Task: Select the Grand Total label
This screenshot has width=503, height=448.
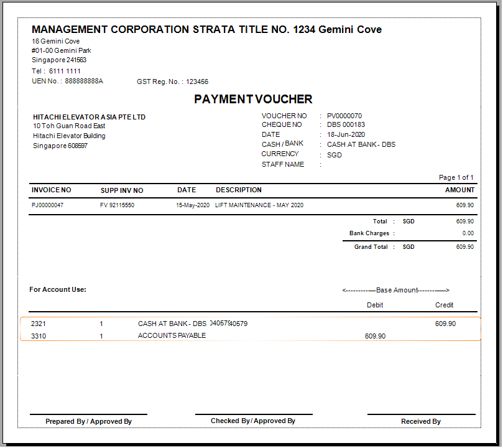Action: pos(371,247)
